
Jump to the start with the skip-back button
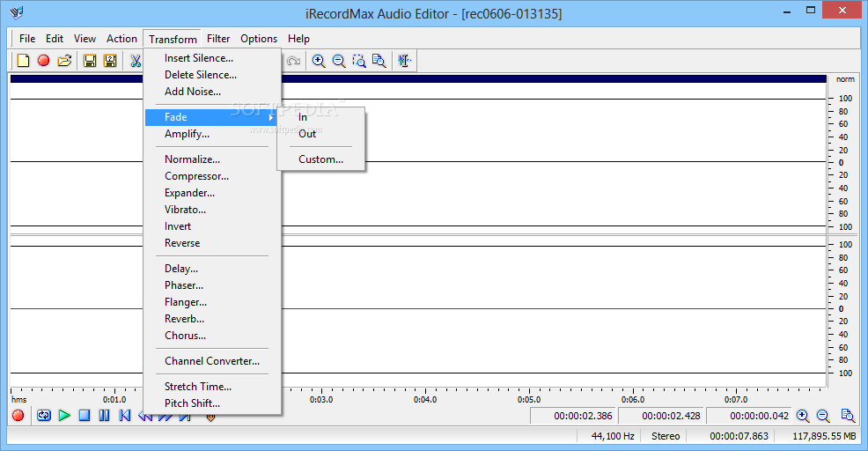(124, 415)
